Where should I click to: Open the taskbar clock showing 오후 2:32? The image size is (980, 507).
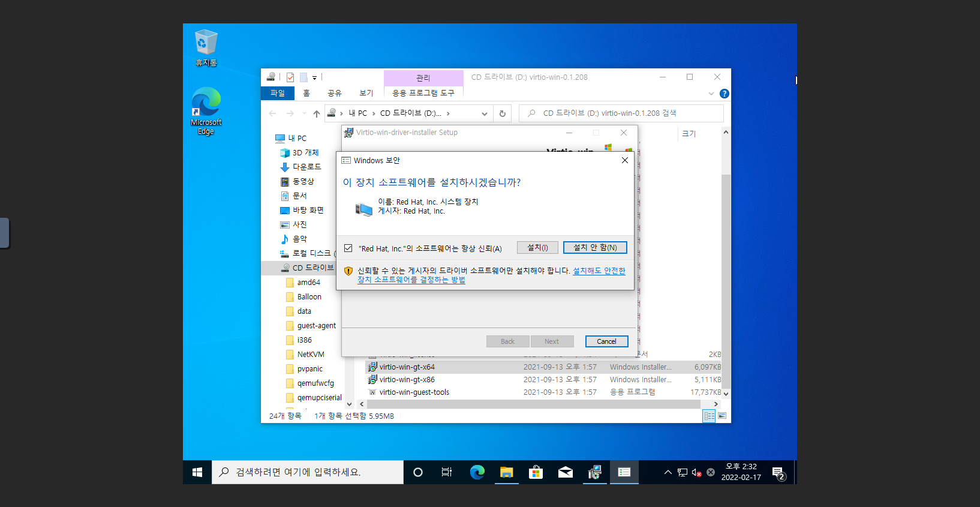pyautogui.click(x=741, y=472)
